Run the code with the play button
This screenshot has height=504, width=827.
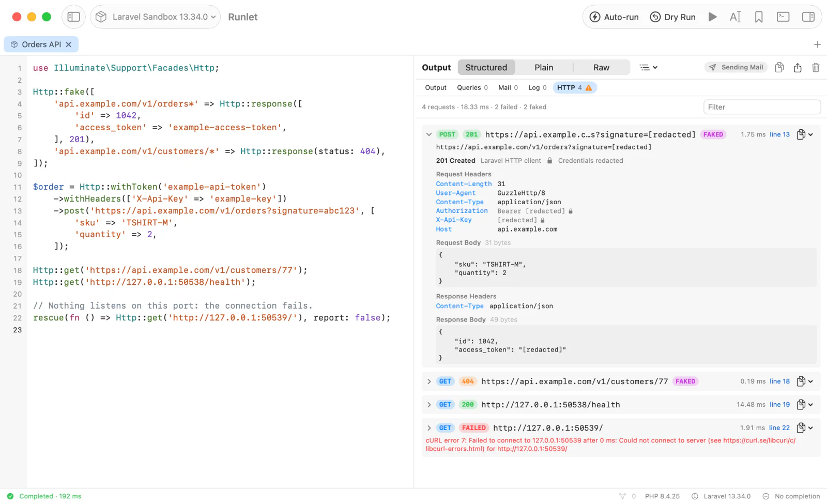pyautogui.click(x=712, y=17)
